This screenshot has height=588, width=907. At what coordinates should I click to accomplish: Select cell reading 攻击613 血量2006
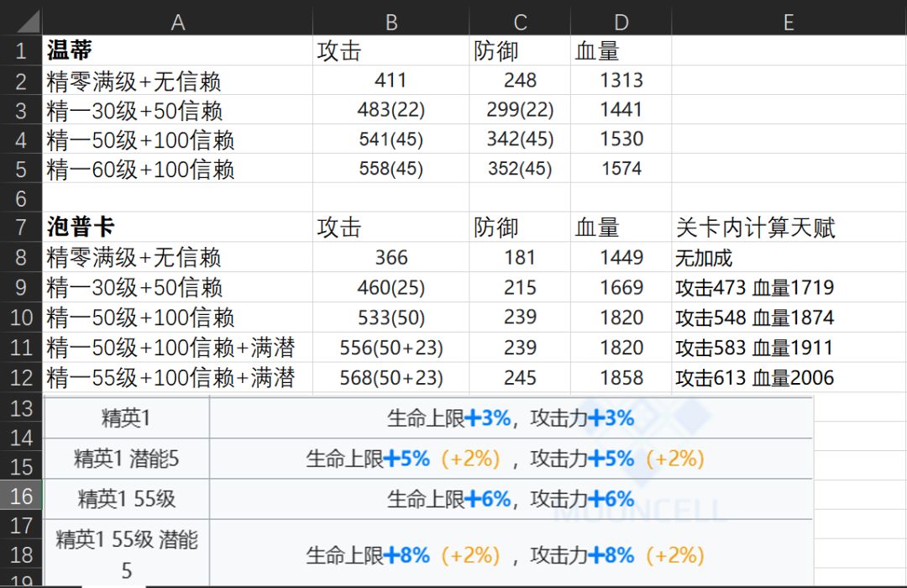789,377
